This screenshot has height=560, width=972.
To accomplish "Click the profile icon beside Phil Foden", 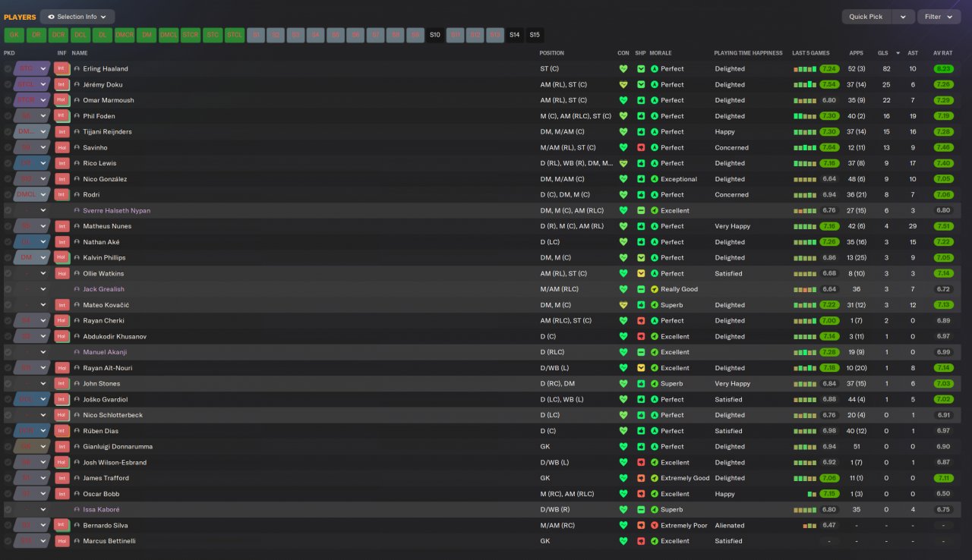I will pos(77,116).
